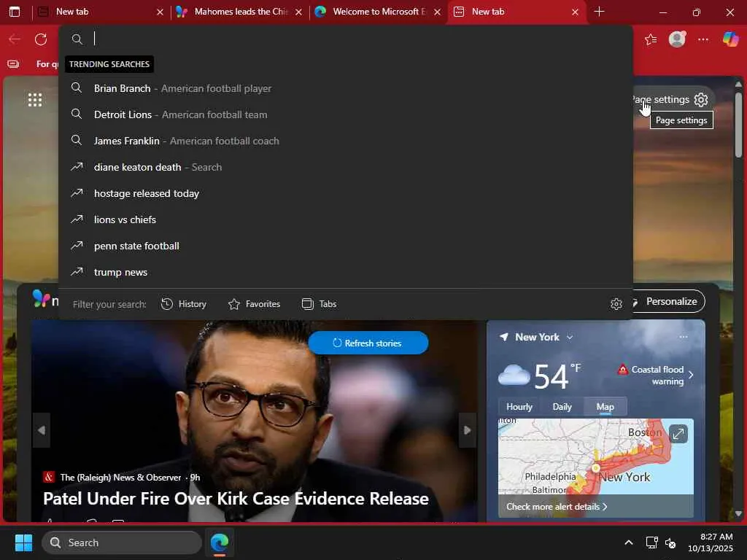
Task: Close the active New tab
Action: 575,12
